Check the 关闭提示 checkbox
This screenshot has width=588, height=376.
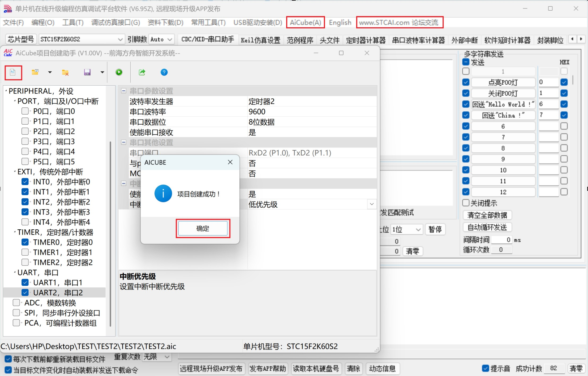click(x=466, y=203)
